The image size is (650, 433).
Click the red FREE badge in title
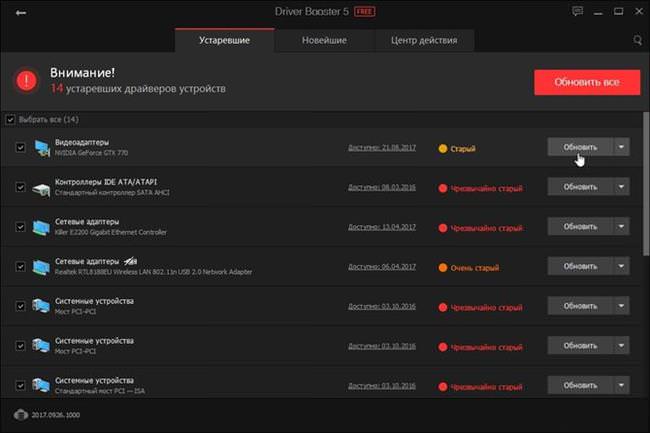point(365,12)
